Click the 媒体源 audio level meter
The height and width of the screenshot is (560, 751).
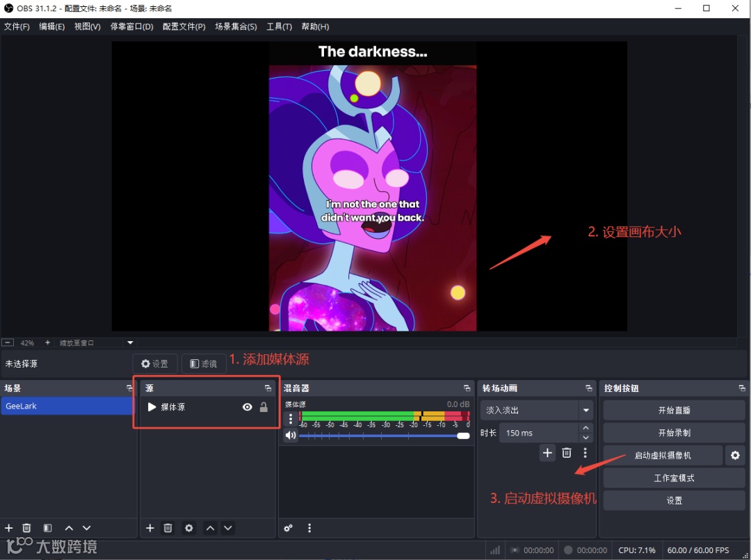pyautogui.click(x=384, y=416)
